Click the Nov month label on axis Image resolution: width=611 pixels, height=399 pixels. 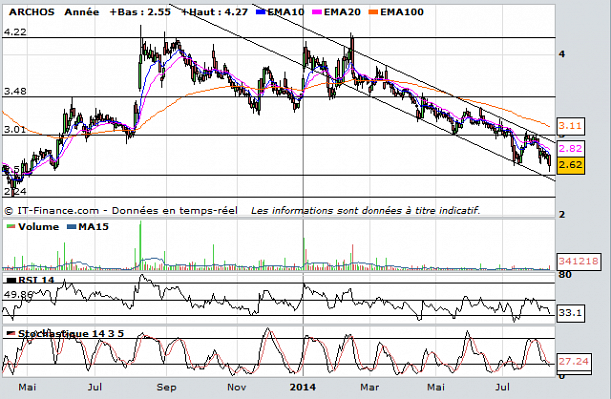pos(237,387)
